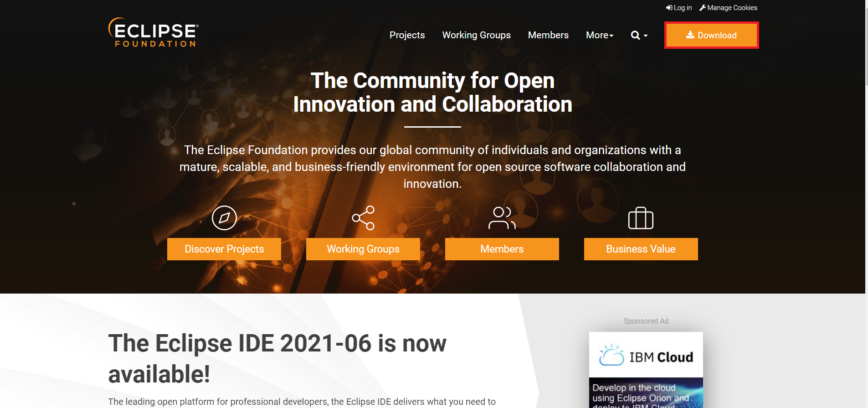Viewport: 868px width, 408px height.
Task: Click the orange Download button
Action: tap(711, 35)
